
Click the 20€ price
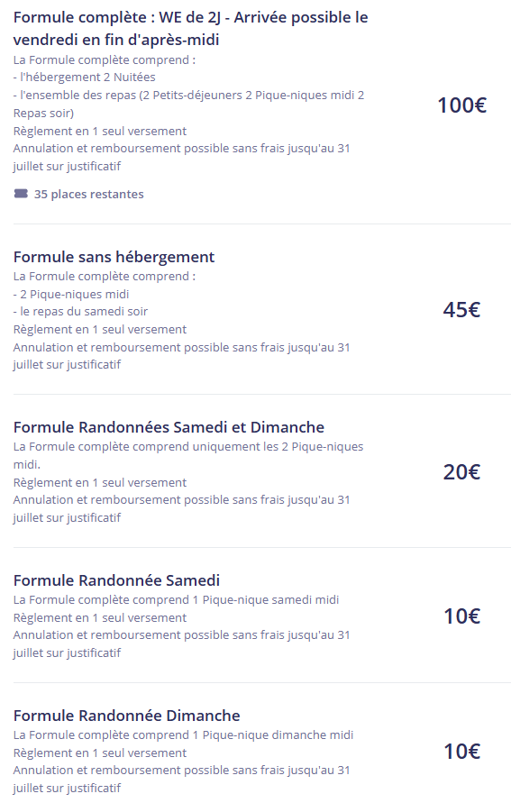tap(461, 471)
